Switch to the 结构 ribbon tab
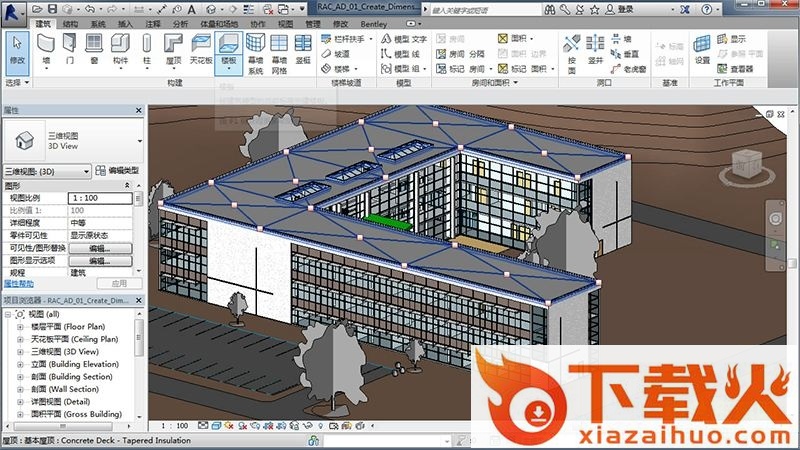Image resolution: width=800 pixels, height=450 pixels. pyautogui.click(x=70, y=23)
